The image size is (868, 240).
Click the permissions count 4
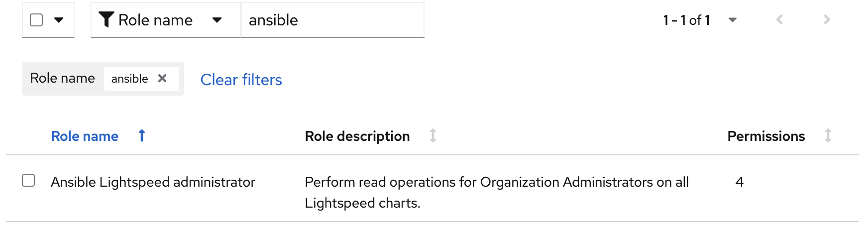pos(740,182)
